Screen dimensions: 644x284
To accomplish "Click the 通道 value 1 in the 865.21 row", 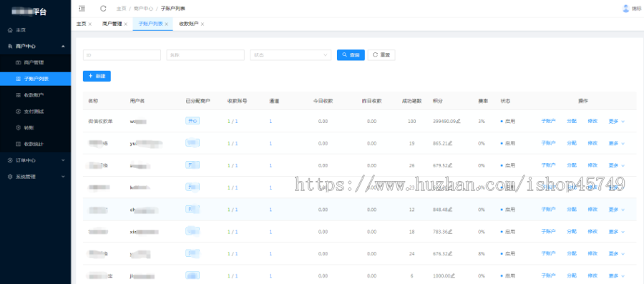I will coord(270,143).
